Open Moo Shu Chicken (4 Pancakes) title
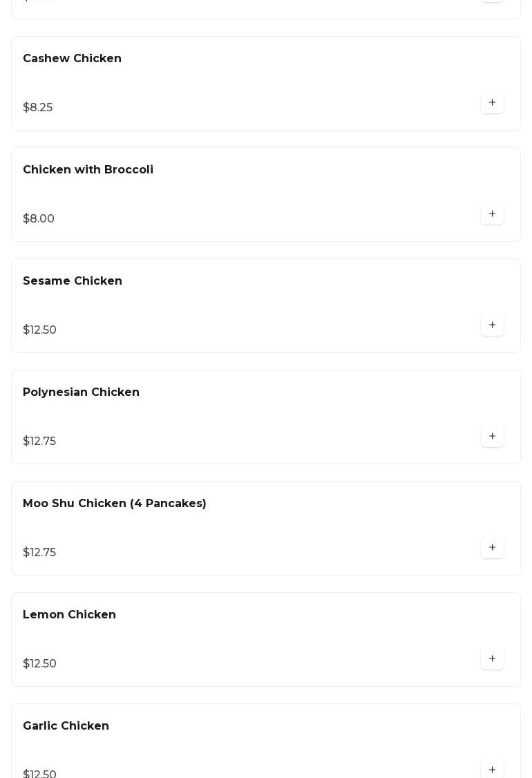532x778 pixels. pos(115,504)
